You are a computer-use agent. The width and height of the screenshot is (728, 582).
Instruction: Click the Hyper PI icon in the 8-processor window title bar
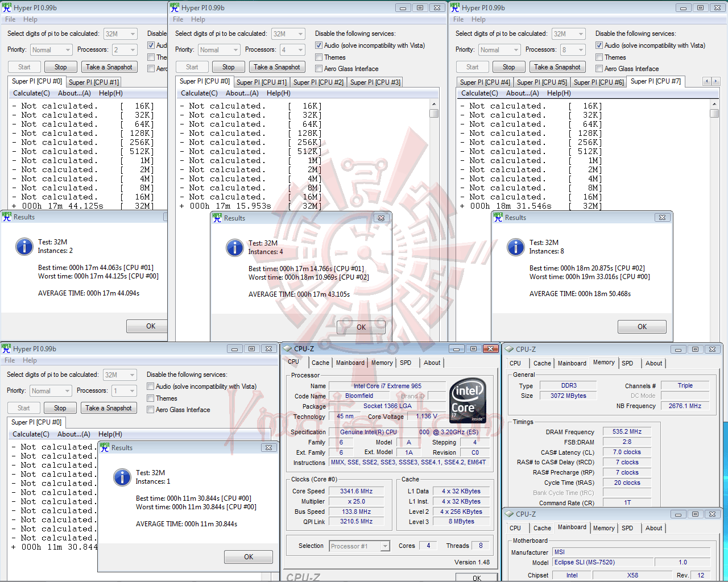(x=455, y=7)
